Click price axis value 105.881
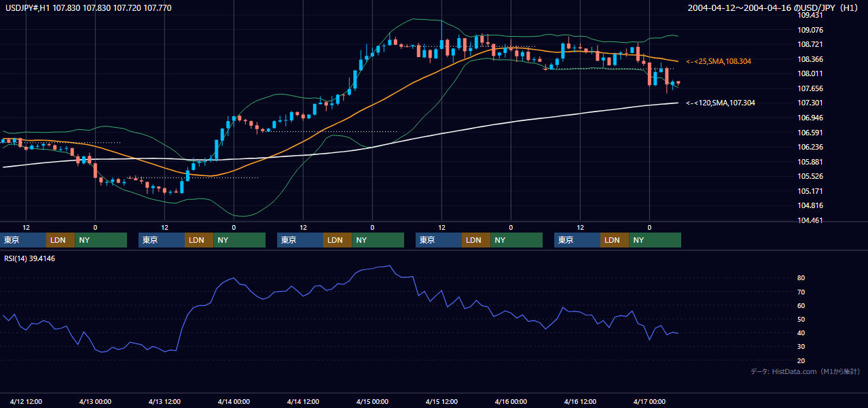The width and height of the screenshot is (868, 408). click(810, 162)
